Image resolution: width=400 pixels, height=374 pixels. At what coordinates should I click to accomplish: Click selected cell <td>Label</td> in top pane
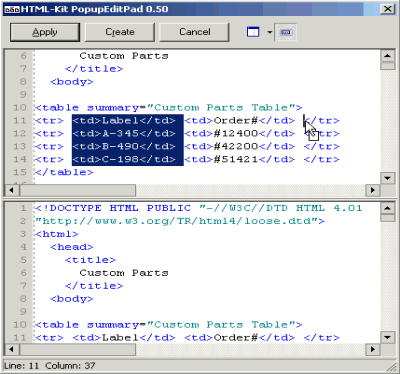pos(124,121)
